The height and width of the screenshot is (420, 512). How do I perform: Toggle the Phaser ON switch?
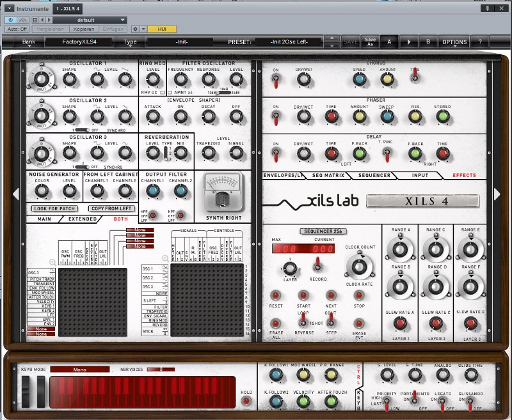[276, 118]
